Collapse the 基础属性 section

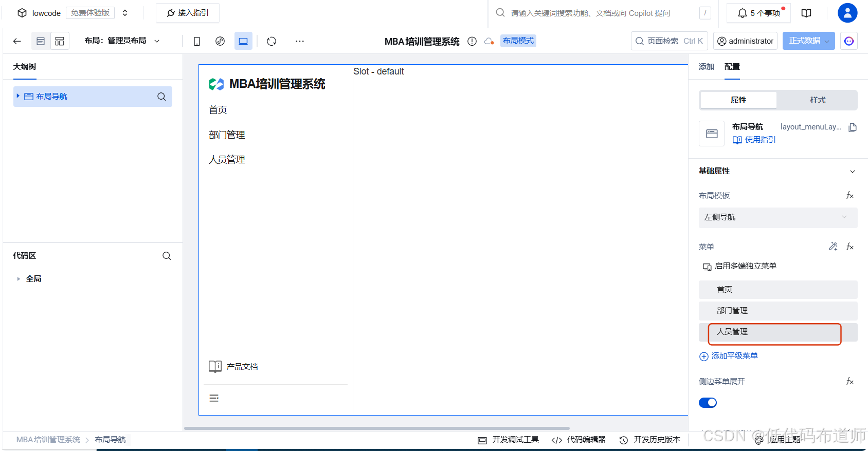coord(853,172)
